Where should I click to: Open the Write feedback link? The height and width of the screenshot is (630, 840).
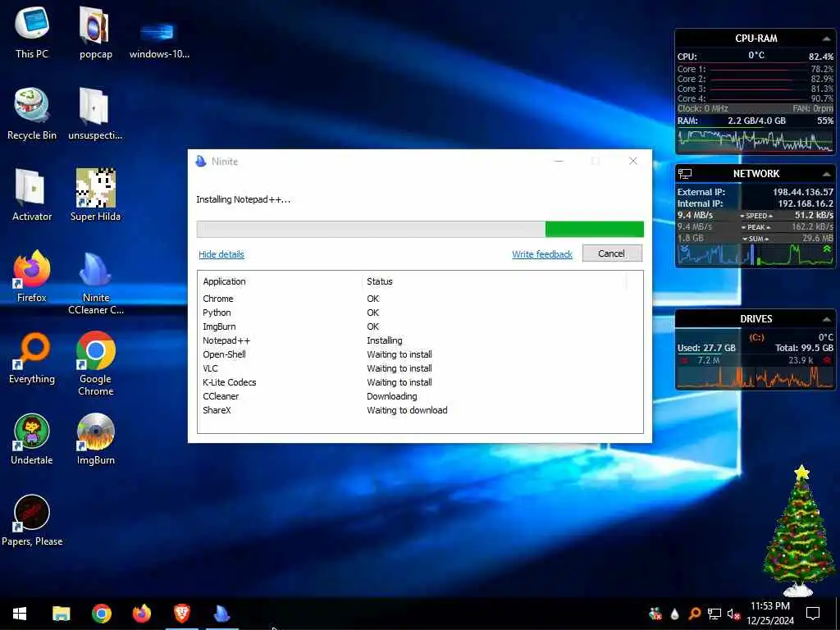(x=542, y=254)
